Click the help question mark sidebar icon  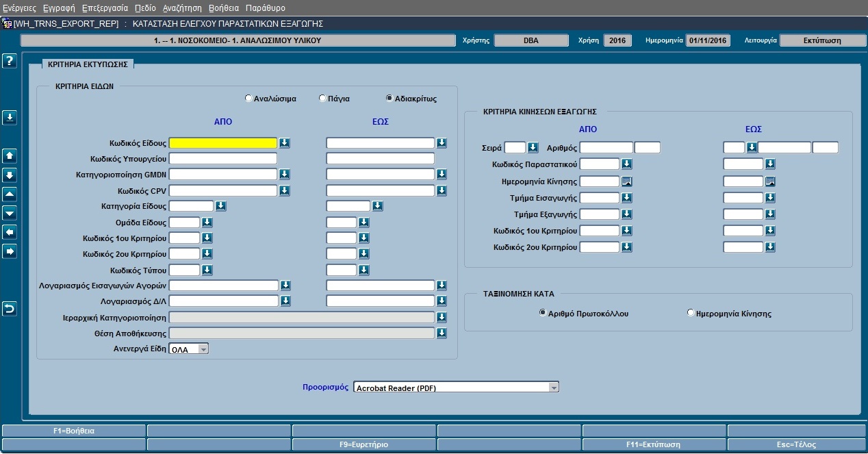click(10, 62)
